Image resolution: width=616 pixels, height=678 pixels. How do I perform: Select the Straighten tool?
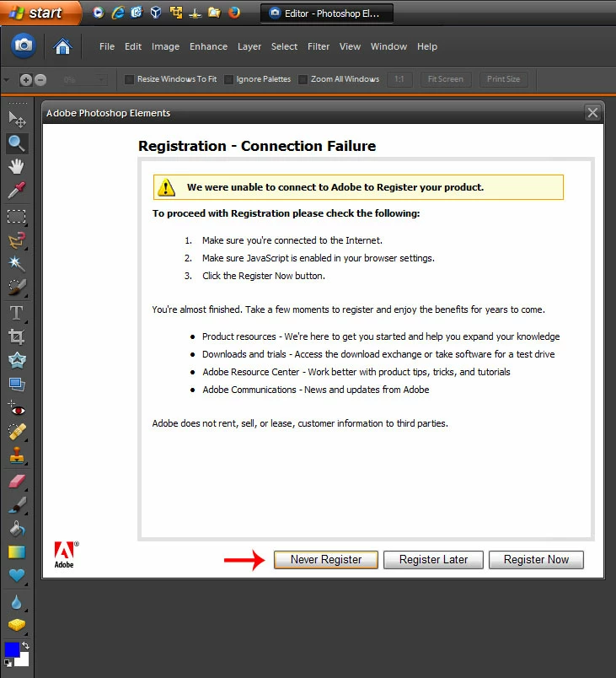click(17, 384)
